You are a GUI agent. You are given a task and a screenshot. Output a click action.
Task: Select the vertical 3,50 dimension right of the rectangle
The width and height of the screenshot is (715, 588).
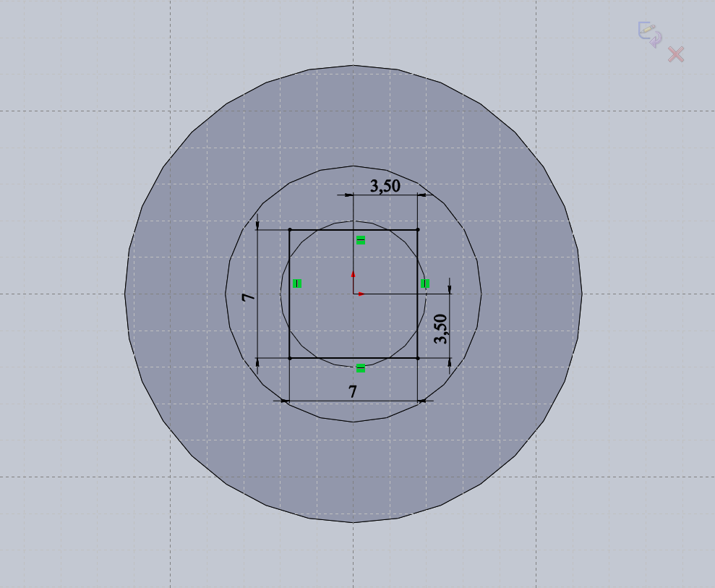coord(441,329)
